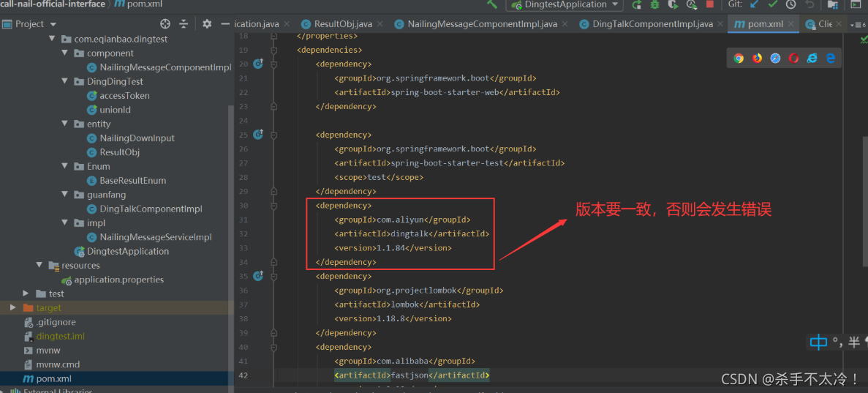
Task: Click locate-in-project crosshair icon
Action: pyautogui.click(x=165, y=24)
